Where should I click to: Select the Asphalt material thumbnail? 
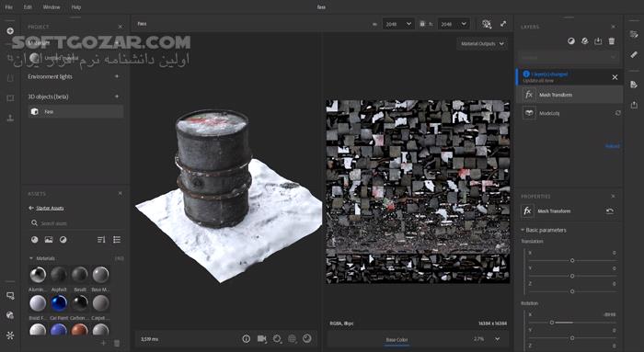point(59,275)
